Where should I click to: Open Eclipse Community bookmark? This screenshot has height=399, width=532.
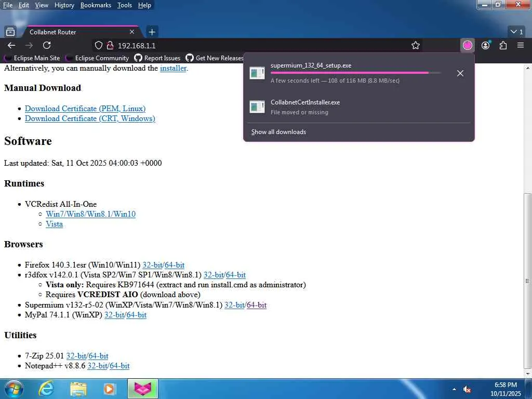click(x=97, y=58)
